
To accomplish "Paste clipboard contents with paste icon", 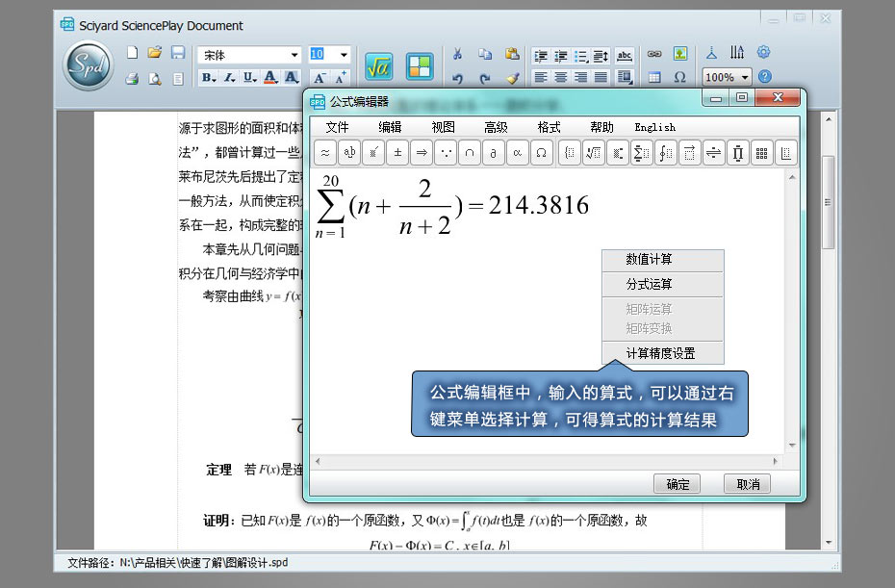I will point(512,54).
